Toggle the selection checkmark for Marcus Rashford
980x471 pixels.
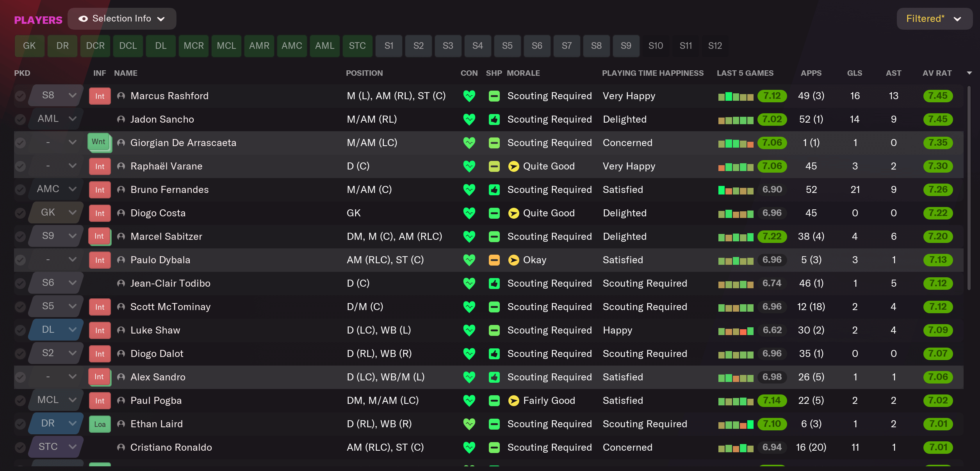20,96
